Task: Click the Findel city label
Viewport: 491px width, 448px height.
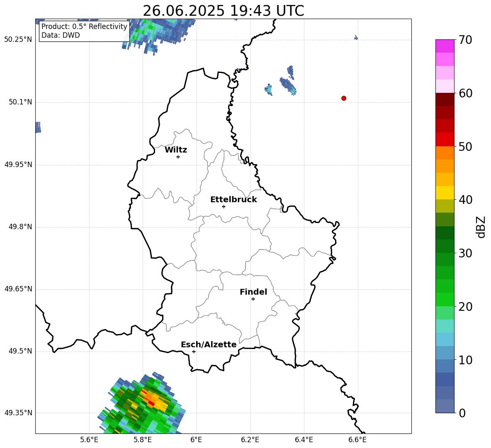Action: (x=253, y=292)
